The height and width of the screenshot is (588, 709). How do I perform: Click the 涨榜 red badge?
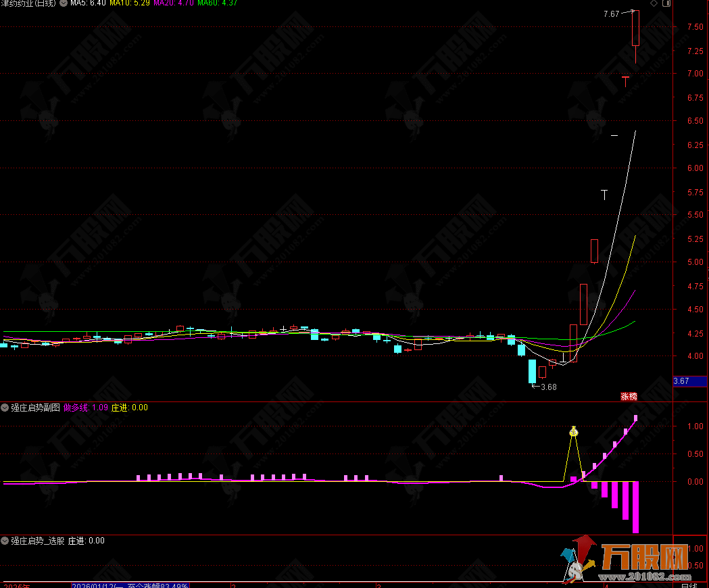tap(629, 397)
